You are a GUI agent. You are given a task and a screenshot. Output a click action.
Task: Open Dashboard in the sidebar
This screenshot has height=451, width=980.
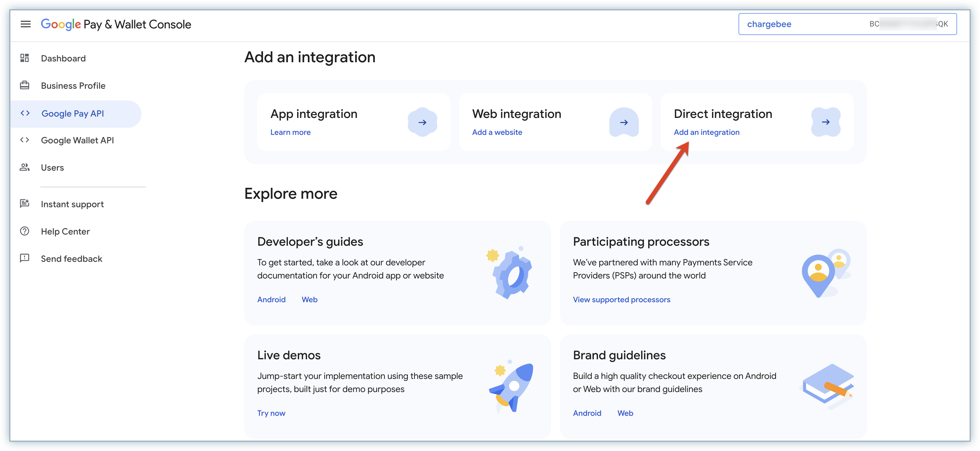(76, 58)
